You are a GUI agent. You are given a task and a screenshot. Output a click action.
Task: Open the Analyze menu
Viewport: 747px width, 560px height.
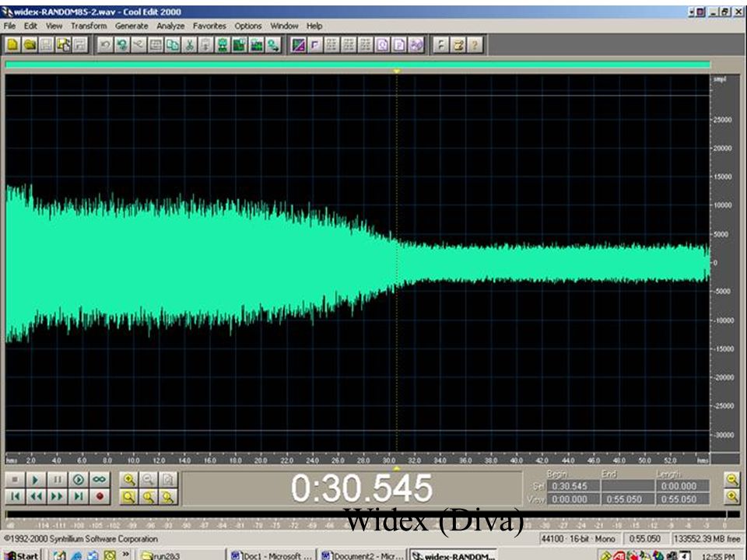pos(170,26)
